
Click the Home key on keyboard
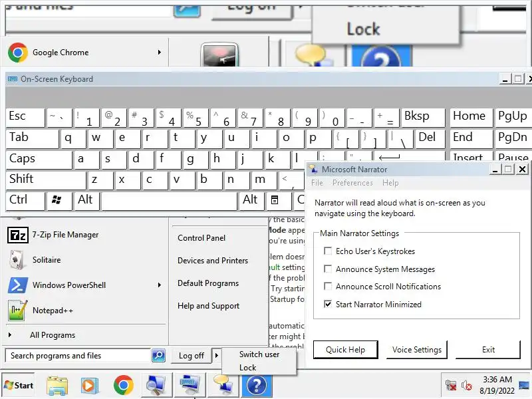pyautogui.click(x=471, y=117)
